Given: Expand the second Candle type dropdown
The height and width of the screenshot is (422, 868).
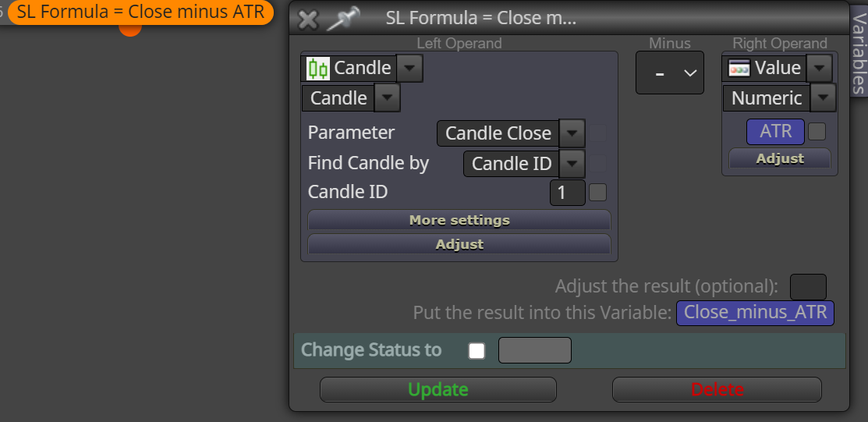Looking at the screenshot, I should pyautogui.click(x=388, y=98).
